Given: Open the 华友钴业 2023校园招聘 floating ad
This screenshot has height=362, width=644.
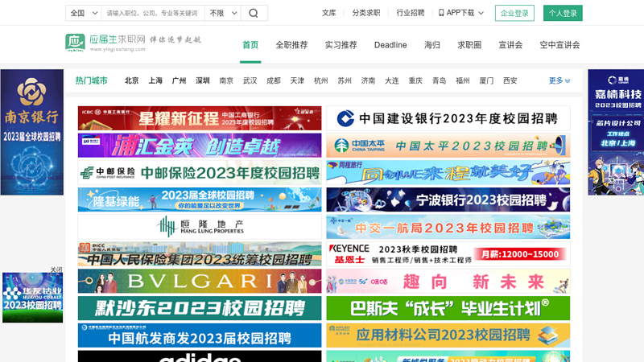Looking at the screenshot, I should [33, 298].
